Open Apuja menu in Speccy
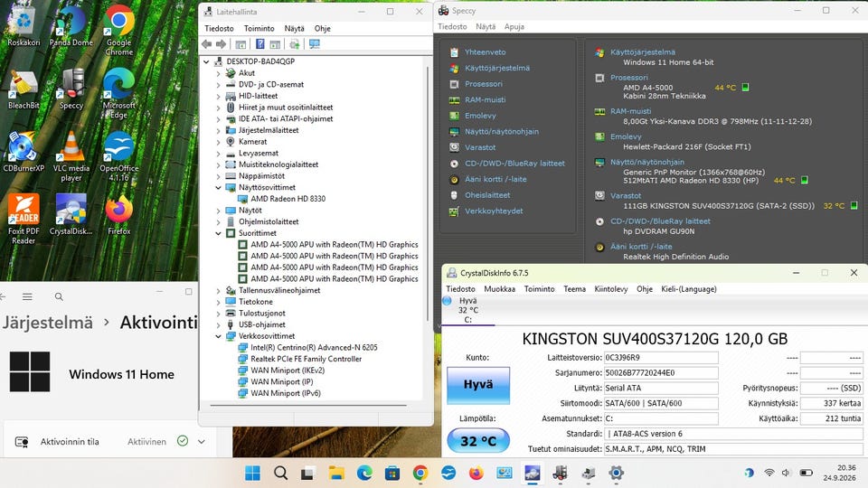868x488 pixels. pos(514,26)
